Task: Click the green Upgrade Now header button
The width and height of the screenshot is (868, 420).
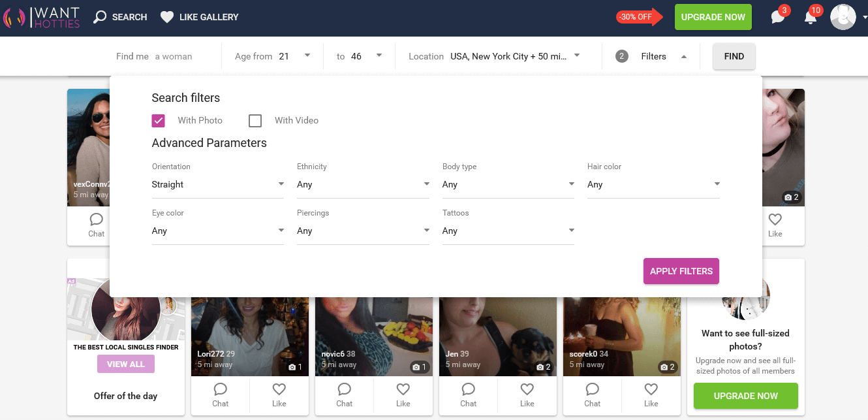Action: pos(713,17)
